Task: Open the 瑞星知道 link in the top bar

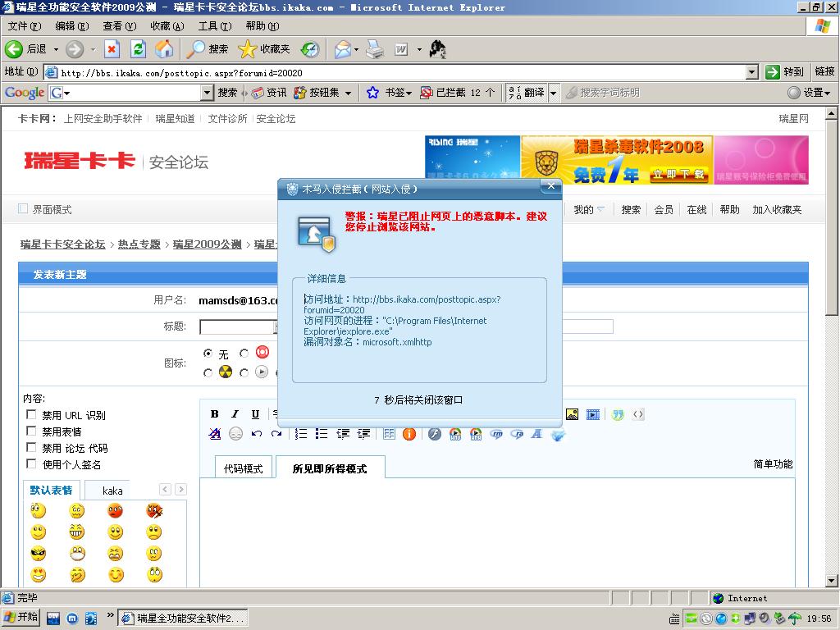Action: click(x=175, y=118)
